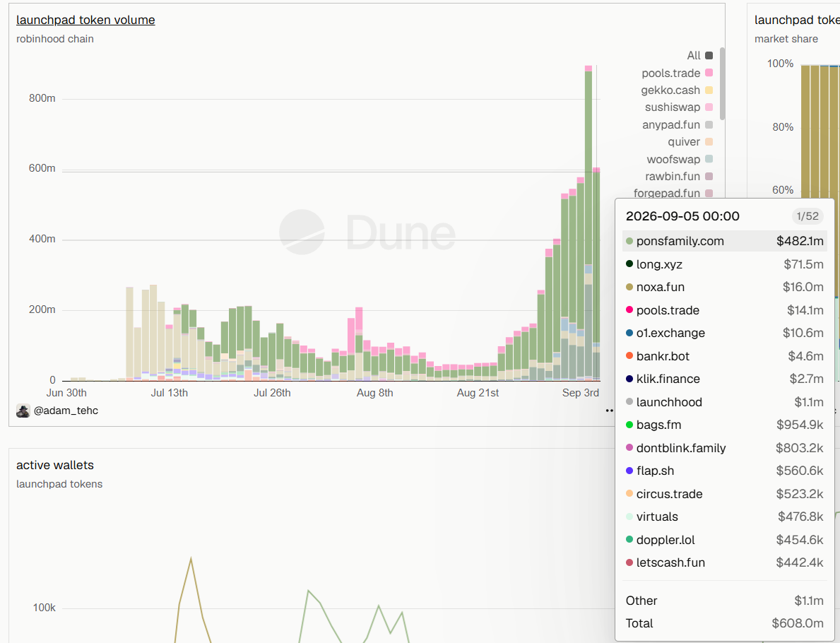This screenshot has height=643, width=840.
Task: Click the circus.trade tooltip row
Action: pyautogui.click(x=725, y=494)
